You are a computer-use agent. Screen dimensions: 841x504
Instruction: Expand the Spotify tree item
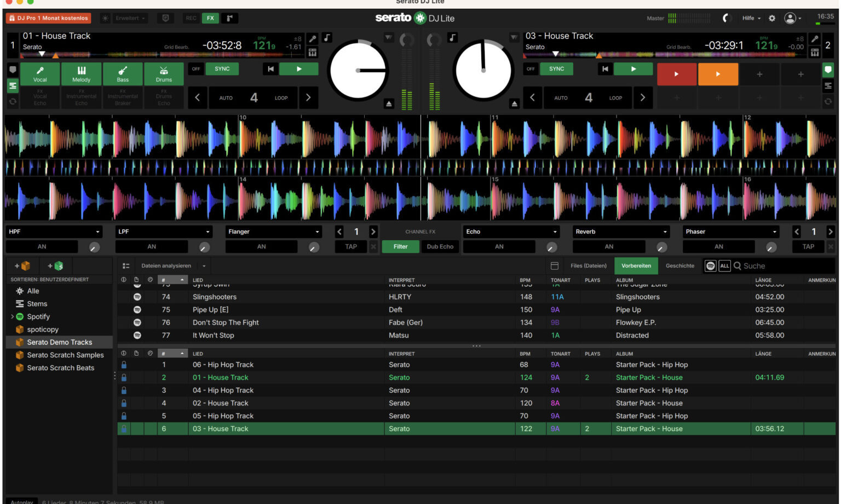[13, 317]
